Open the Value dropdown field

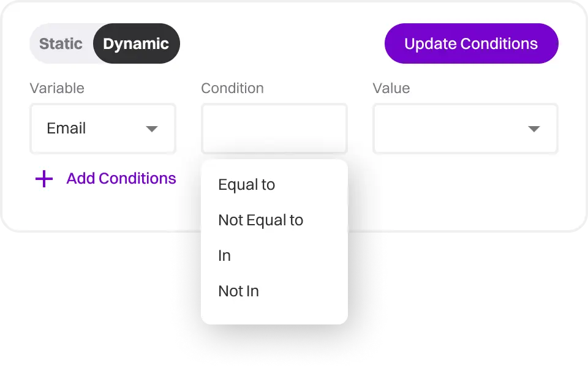[465, 129]
